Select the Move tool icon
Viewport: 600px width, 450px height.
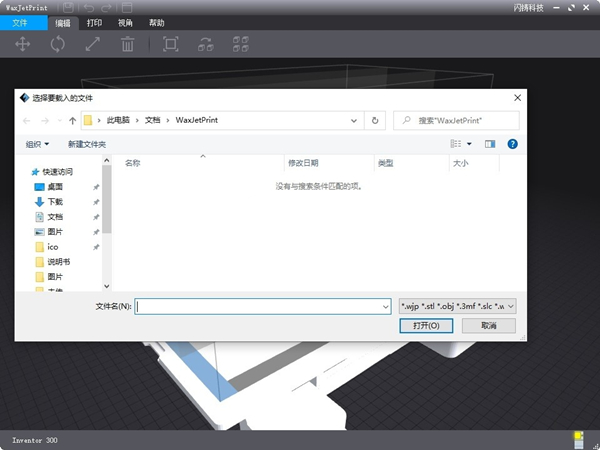(22, 44)
